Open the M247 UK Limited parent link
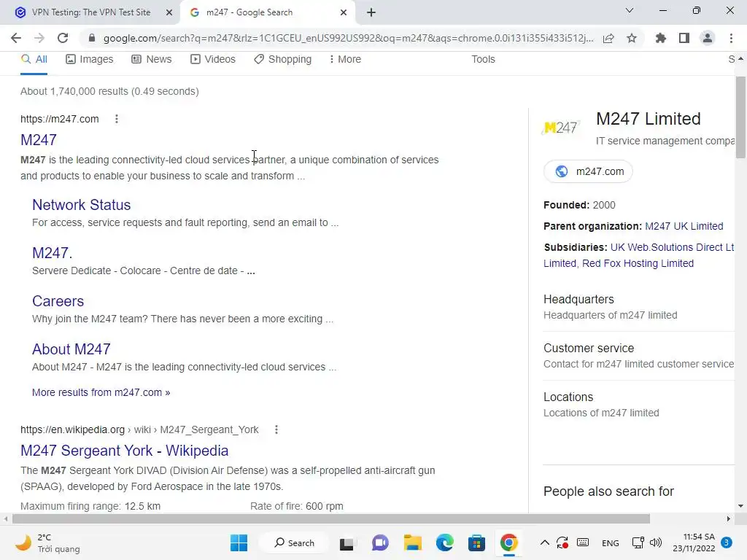Screen dimensions: 747x560 pyautogui.click(x=684, y=226)
